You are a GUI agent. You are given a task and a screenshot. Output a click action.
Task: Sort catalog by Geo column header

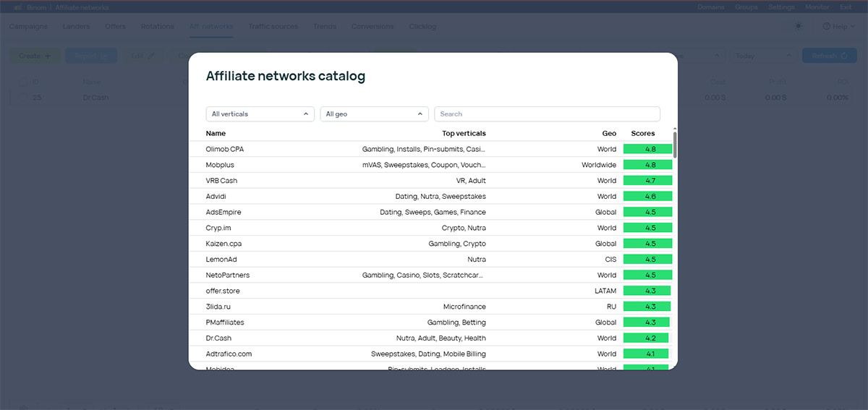coord(609,133)
